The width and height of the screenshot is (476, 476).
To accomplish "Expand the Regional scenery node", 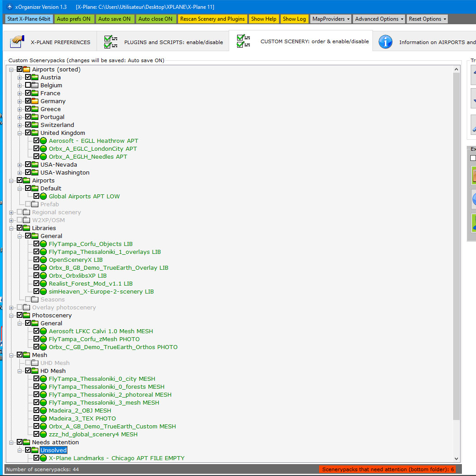I will (x=11, y=212).
